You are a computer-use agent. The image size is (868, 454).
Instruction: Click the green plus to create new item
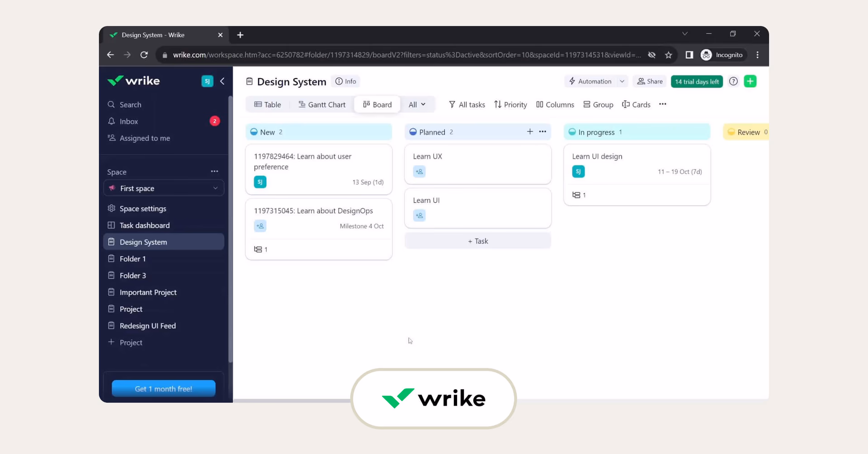tap(750, 81)
